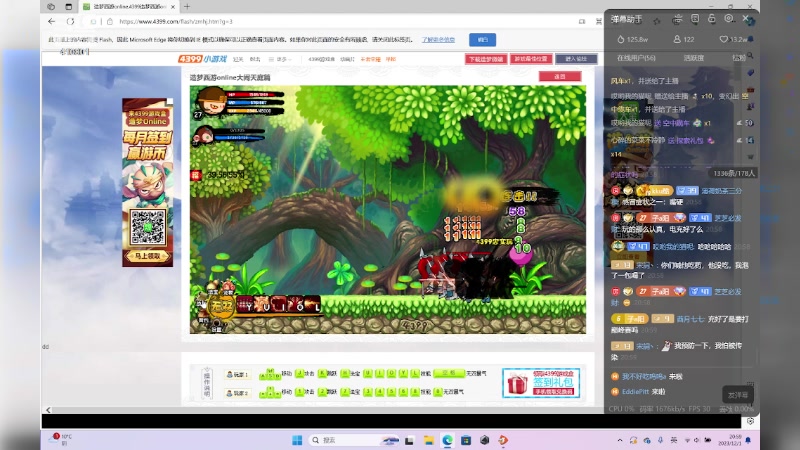Click the heart likes count 13.2w
800x450 pixels.
click(733, 39)
